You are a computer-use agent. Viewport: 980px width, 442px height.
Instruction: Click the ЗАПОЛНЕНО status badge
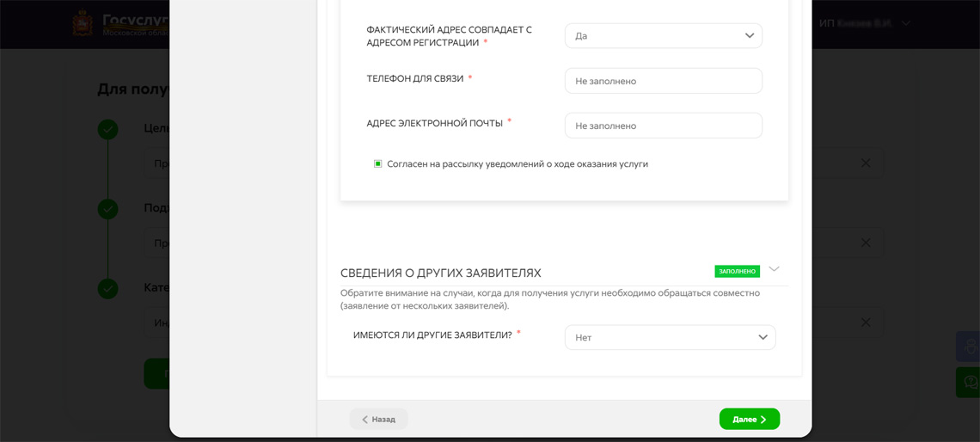tap(737, 272)
